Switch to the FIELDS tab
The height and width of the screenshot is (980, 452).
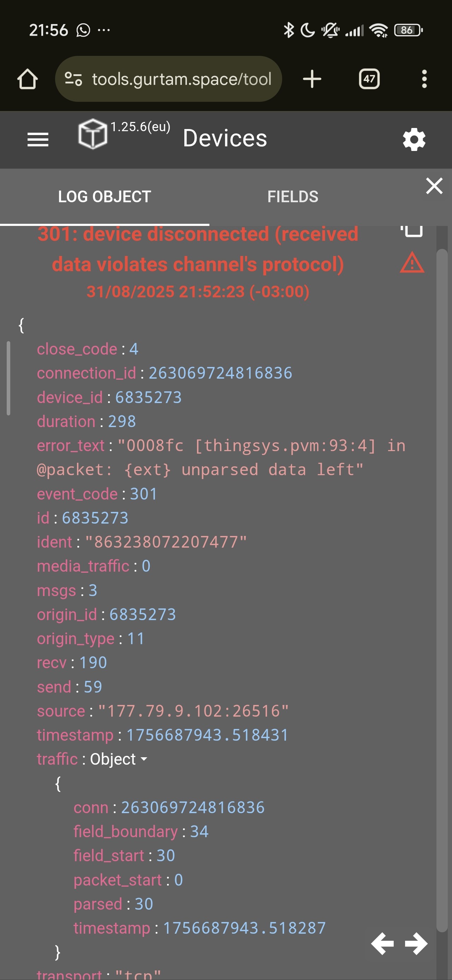(x=292, y=197)
